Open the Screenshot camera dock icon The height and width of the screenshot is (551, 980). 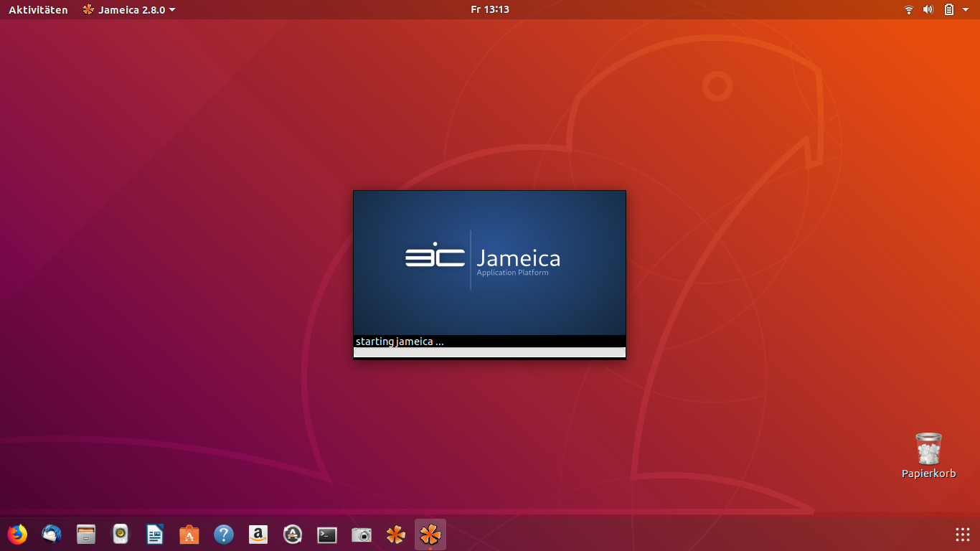pos(362,534)
